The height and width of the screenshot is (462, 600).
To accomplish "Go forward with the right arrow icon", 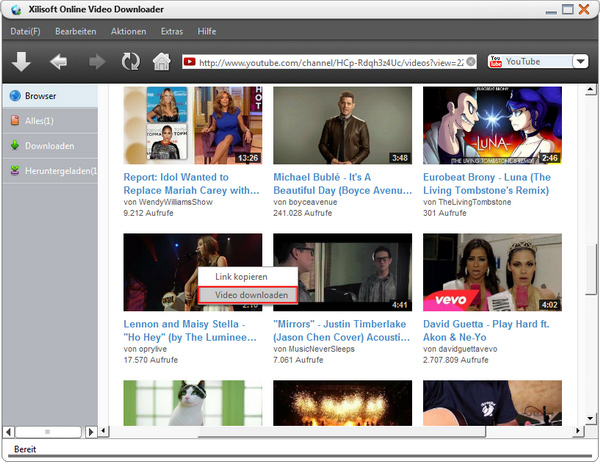I will tap(97, 61).
